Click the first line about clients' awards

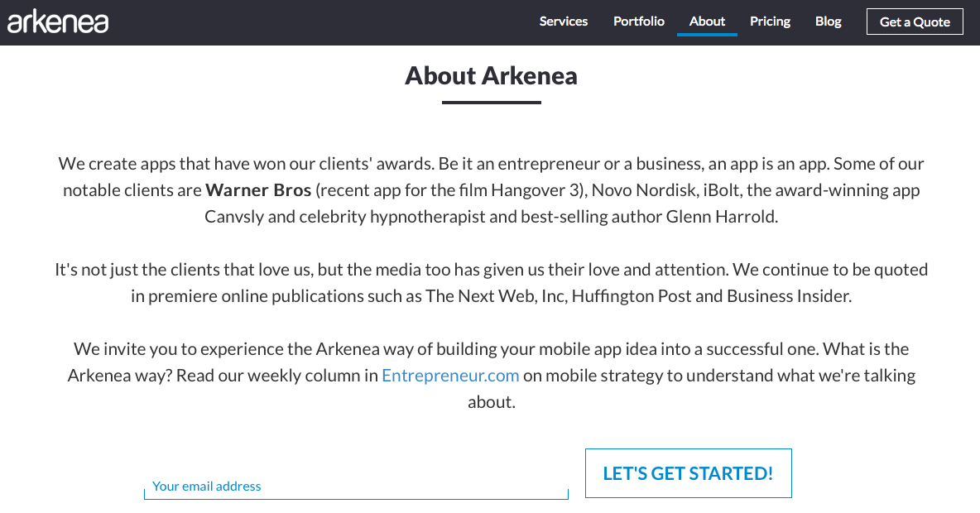coord(492,164)
